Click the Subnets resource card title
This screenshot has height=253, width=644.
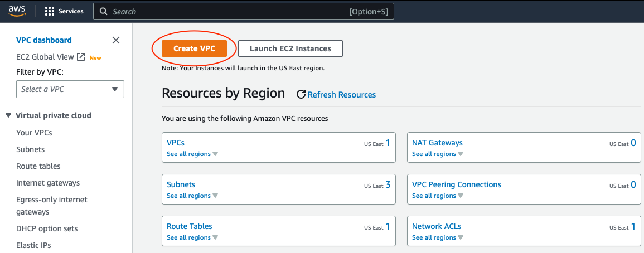click(181, 185)
